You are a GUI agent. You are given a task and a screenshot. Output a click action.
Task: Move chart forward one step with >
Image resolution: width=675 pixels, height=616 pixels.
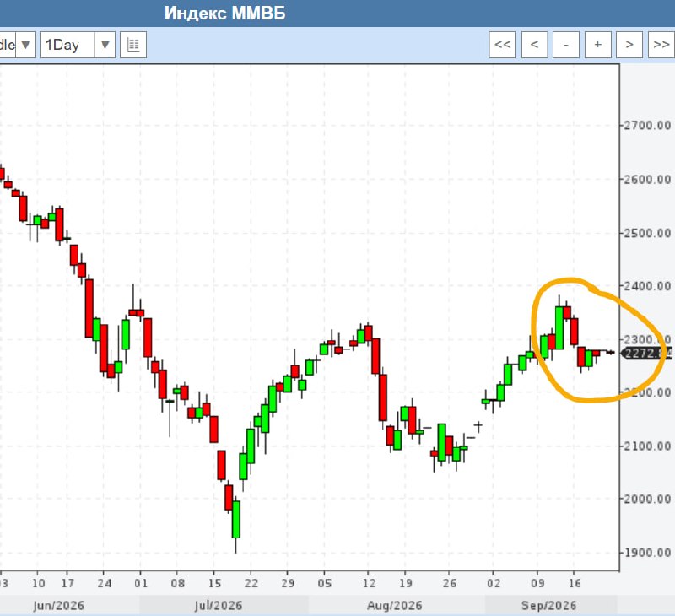[629, 45]
